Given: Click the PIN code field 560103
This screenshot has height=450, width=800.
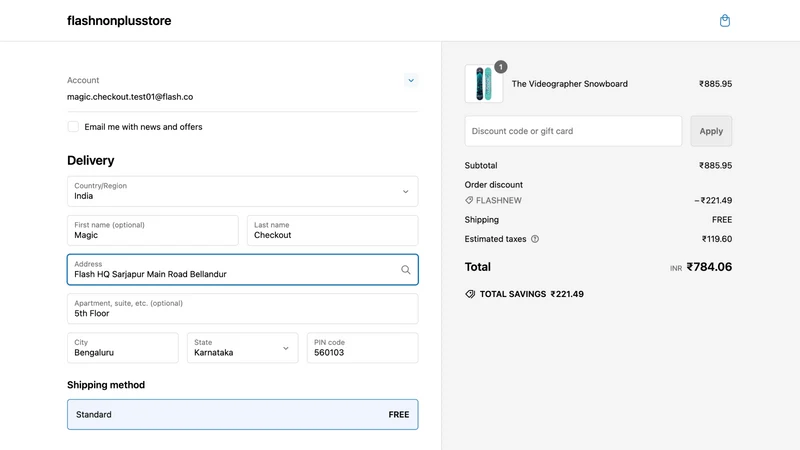Looking at the screenshot, I should [x=362, y=348].
